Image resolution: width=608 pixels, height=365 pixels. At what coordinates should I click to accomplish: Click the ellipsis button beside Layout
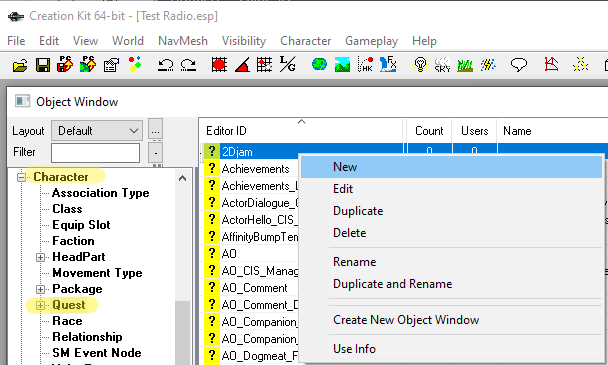point(155,130)
